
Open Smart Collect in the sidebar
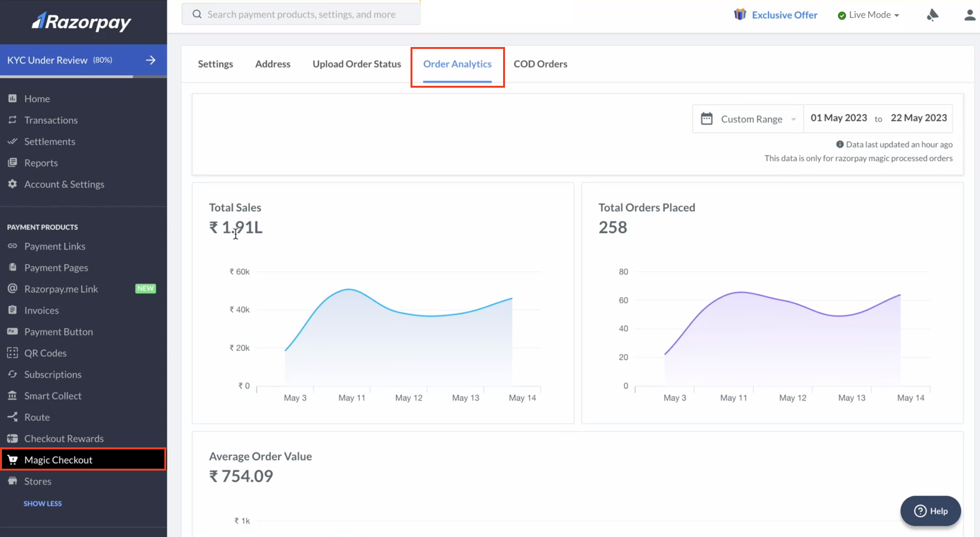click(53, 395)
